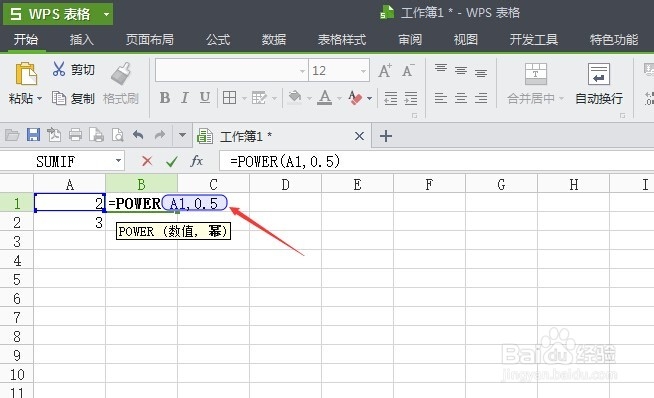Click the Paste clipboard icon
The height and width of the screenshot is (398, 654).
26,74
